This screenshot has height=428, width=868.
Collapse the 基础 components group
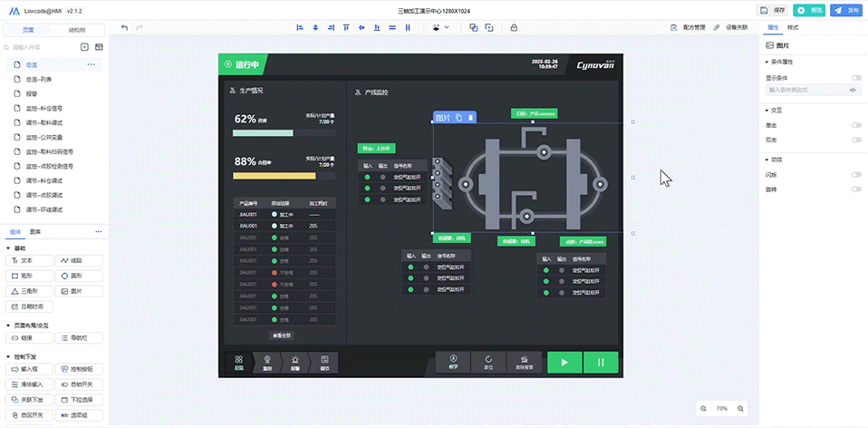coord(9,248)
